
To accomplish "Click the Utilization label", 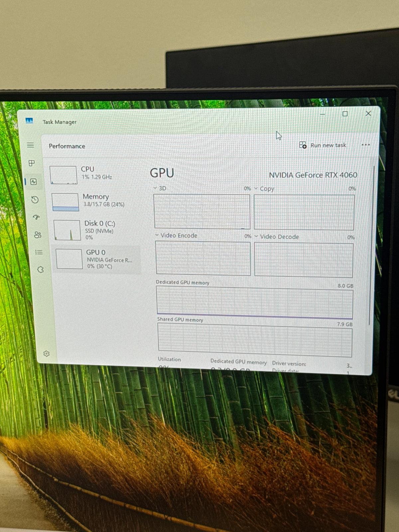I will 169,359.
